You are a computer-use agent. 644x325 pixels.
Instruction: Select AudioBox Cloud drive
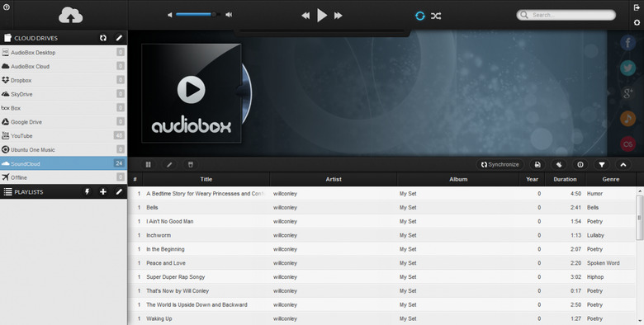64,66
